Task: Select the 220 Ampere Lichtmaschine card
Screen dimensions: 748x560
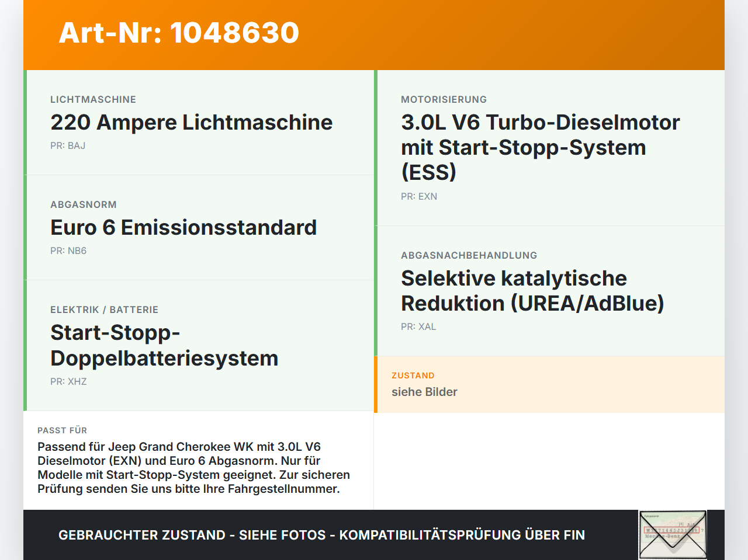Action: click(199, 123)
